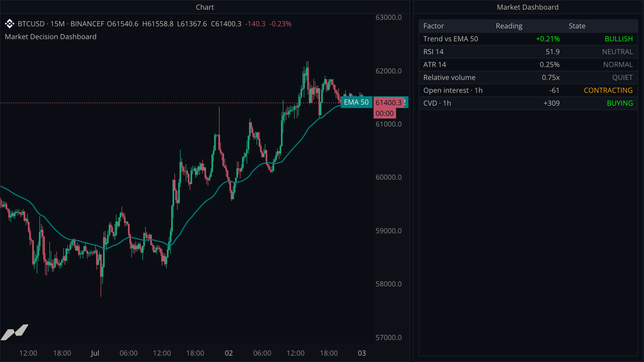Click the +0.21% trend reading
Viewport: 644px width, 362px height.
(x=548, y=39)
